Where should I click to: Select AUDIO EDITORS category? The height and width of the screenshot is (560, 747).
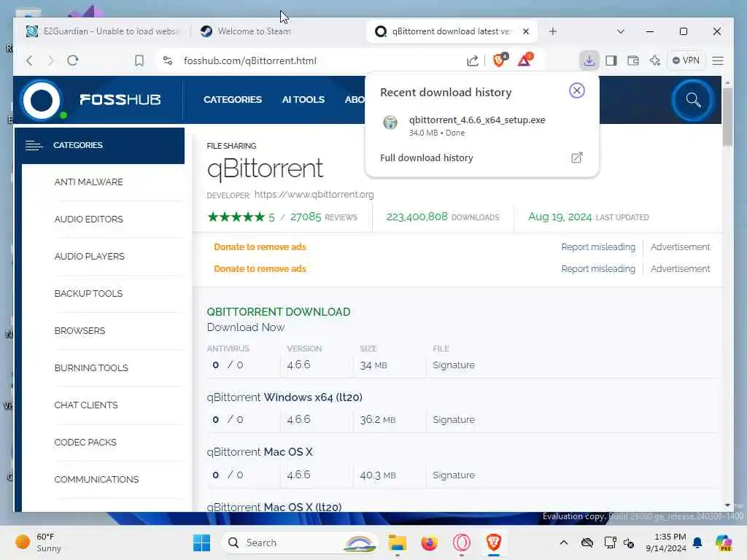[x=88, y=219]
